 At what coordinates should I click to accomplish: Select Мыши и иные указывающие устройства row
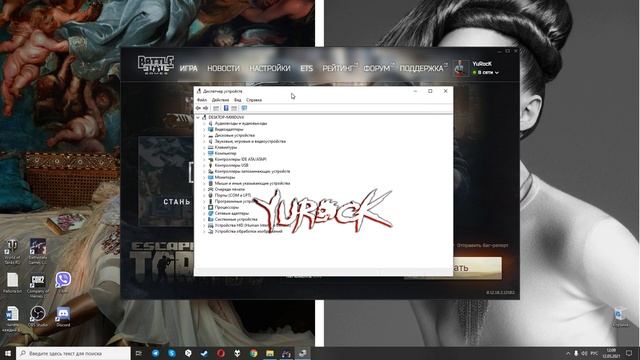click(249, 184)
